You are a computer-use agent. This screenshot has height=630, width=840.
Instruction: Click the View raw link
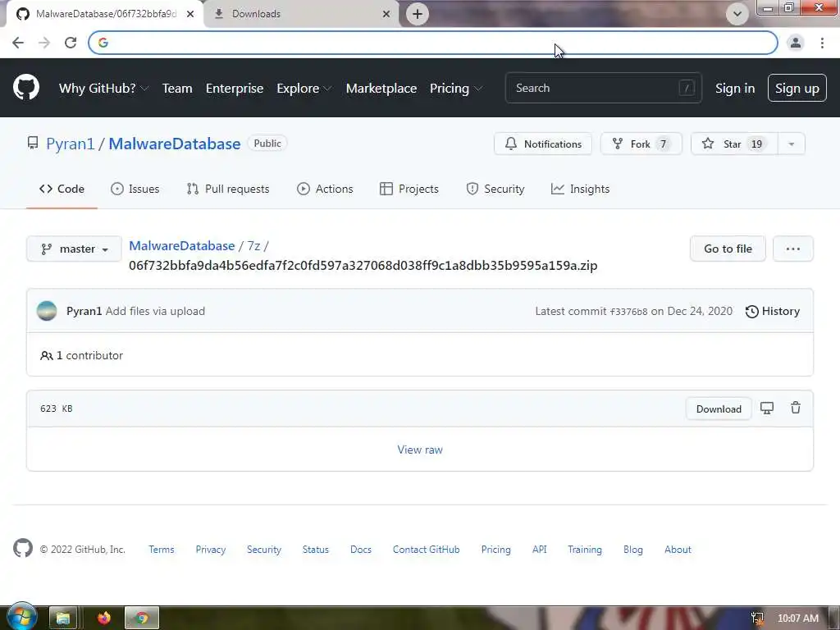click(x=420, y=450)
